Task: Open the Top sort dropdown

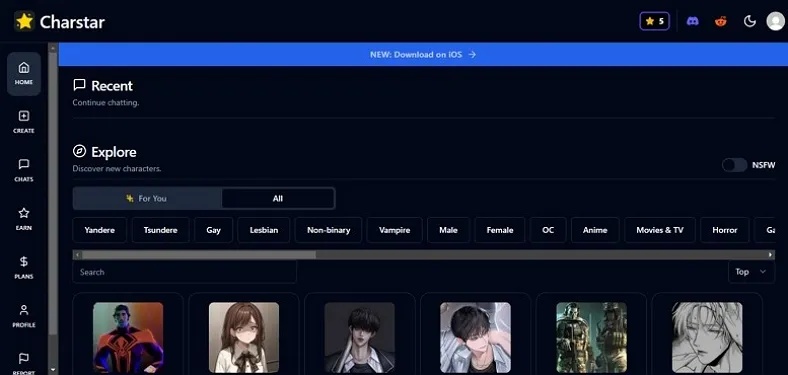Action: pos(751,272)
